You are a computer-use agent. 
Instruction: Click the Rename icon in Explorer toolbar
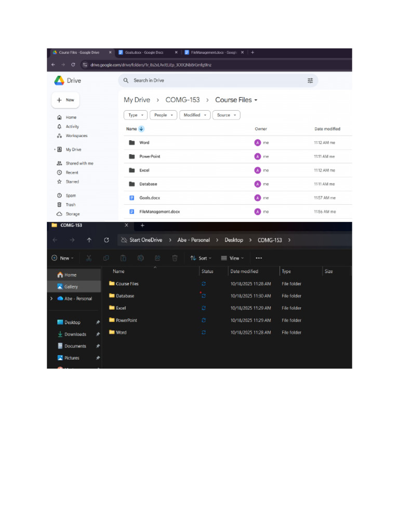(140, 258)
